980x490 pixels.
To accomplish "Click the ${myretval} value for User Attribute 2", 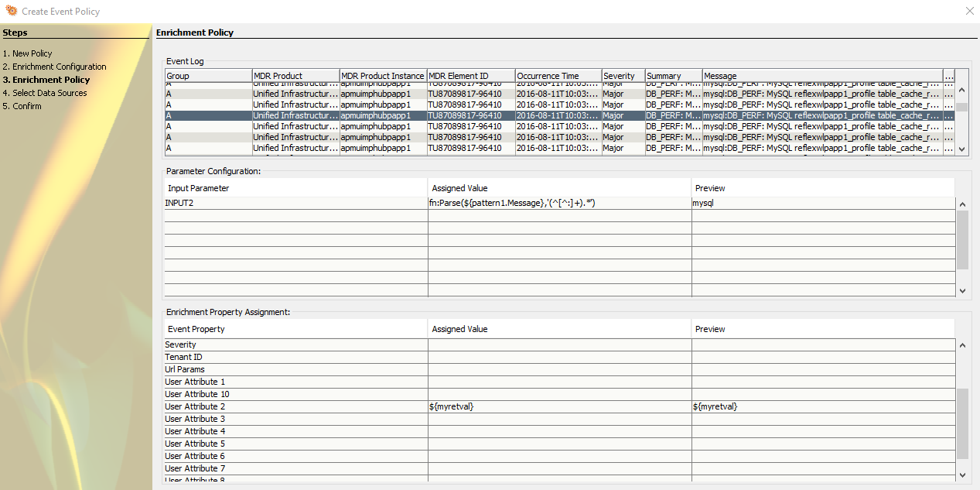I will [557, 406].
